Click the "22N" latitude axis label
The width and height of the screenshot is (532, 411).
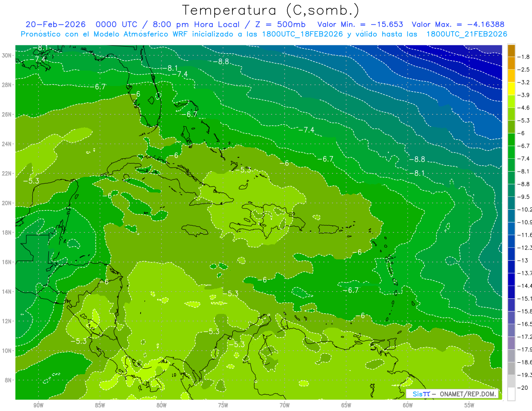tap(7, 173)
